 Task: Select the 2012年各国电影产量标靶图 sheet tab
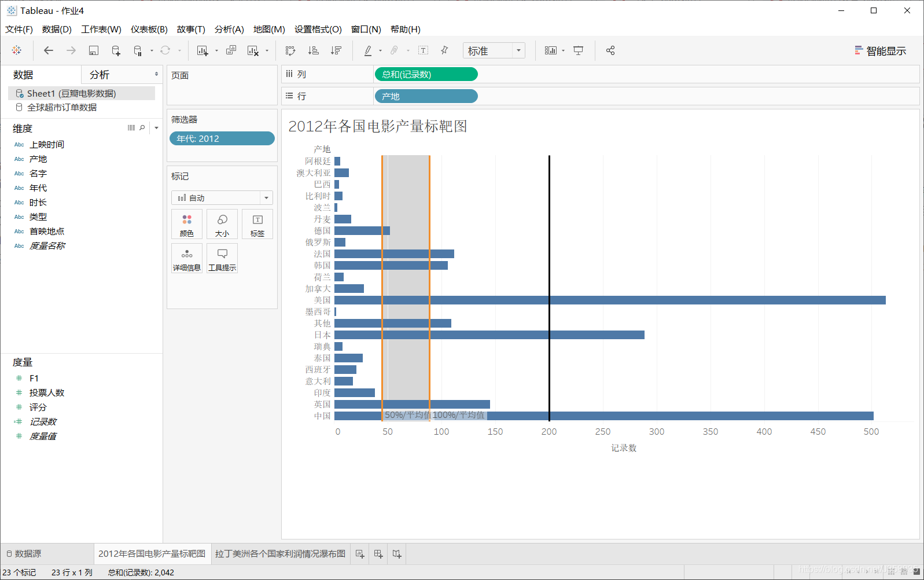pyautogui.click(x=152, y=554)
